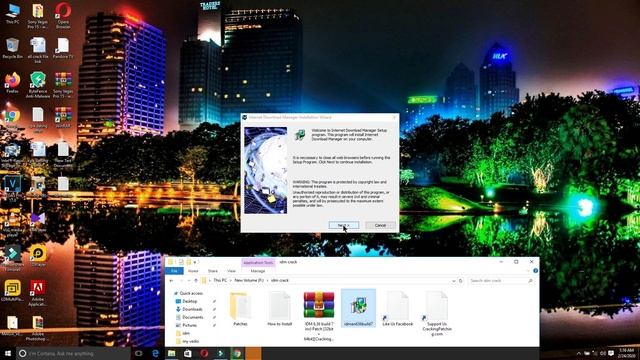Open the Recycle Bin desktop icon
The image size is (640, 360).
click(x=12, y=48)
